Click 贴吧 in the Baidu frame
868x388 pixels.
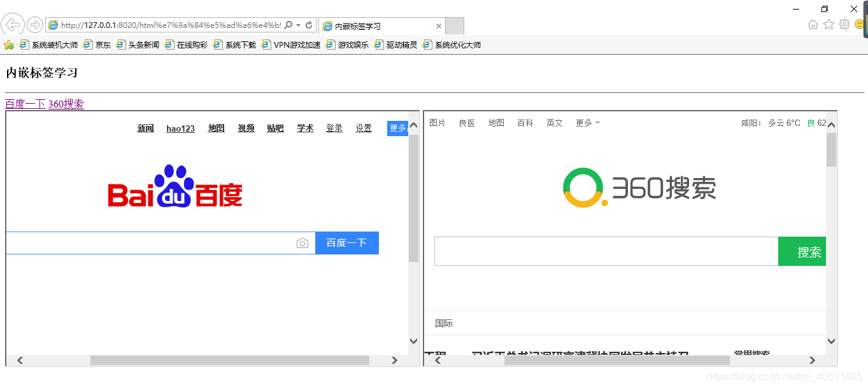(x=276, y=128)
